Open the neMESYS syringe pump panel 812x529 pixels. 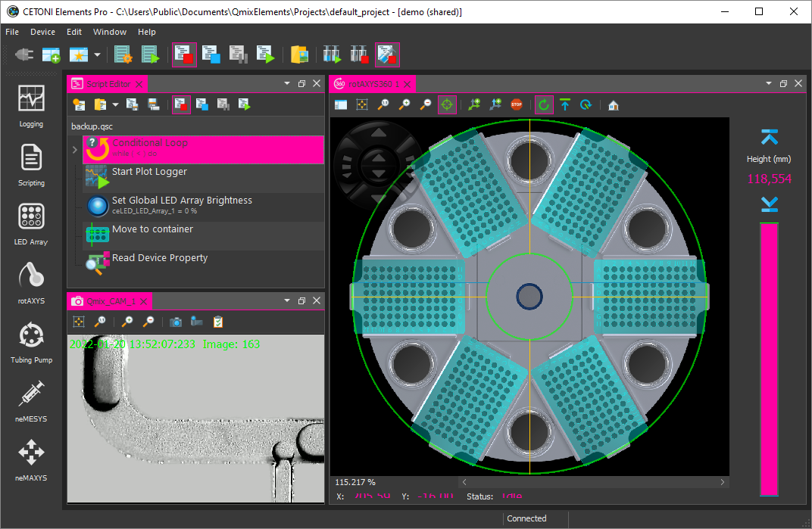click(x=31, y=400)
